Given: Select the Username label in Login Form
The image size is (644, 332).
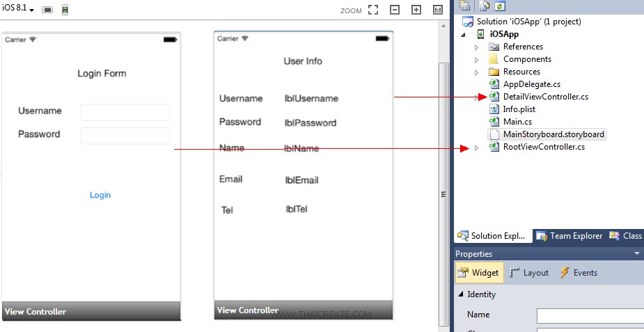Looking at the screenshot, I should pos(40,111).
